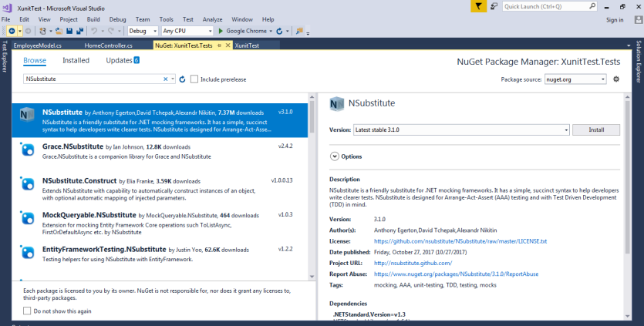Open NuGet package source settings gear
644x326 pixels.
click(615, 79)
